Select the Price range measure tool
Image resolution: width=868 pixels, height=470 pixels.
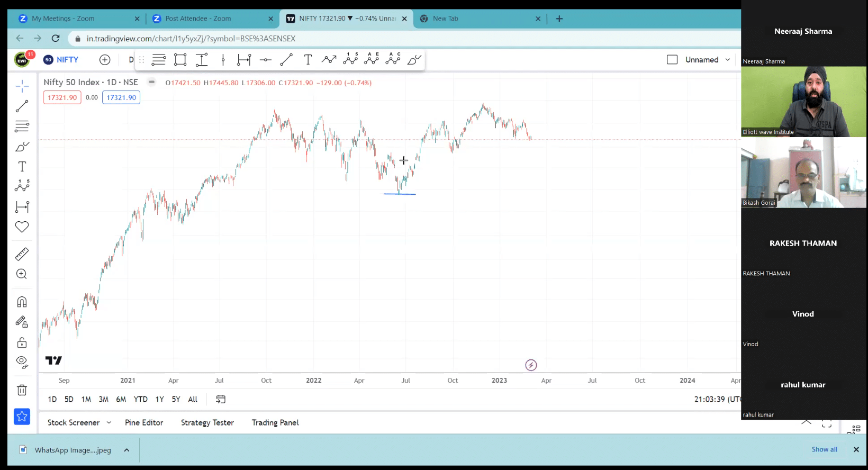202,60
